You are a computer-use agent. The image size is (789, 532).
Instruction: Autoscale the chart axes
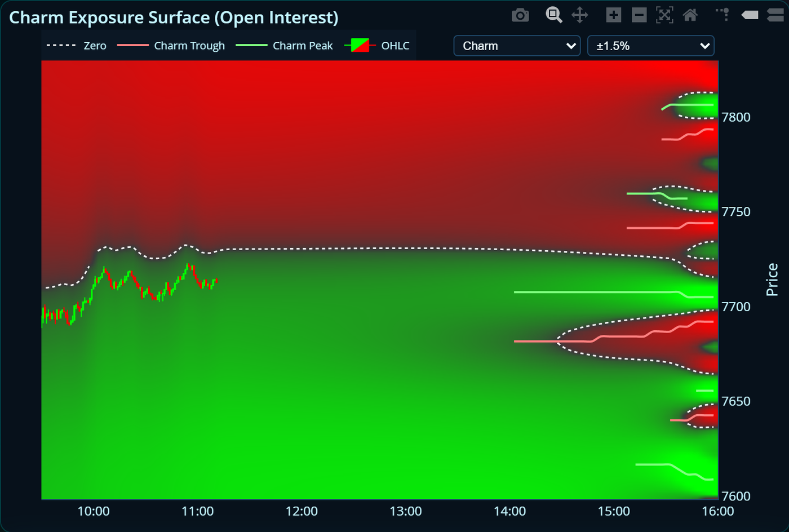point(665,15)
